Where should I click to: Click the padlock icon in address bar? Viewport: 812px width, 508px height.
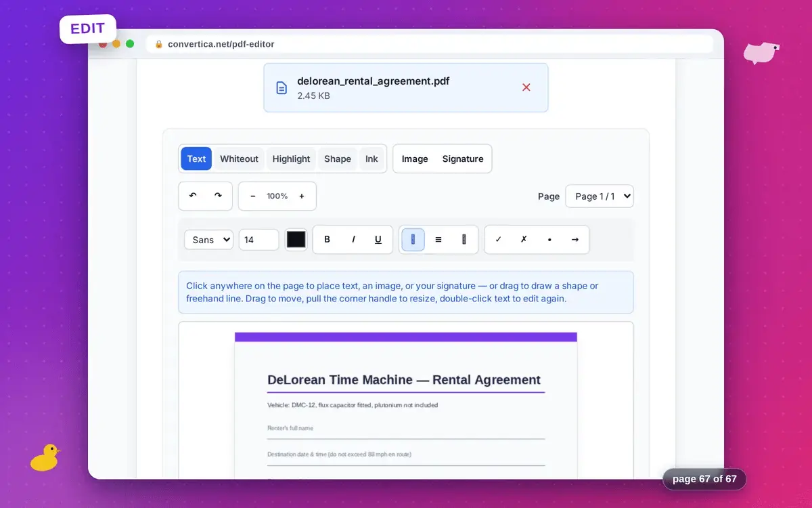159,44
